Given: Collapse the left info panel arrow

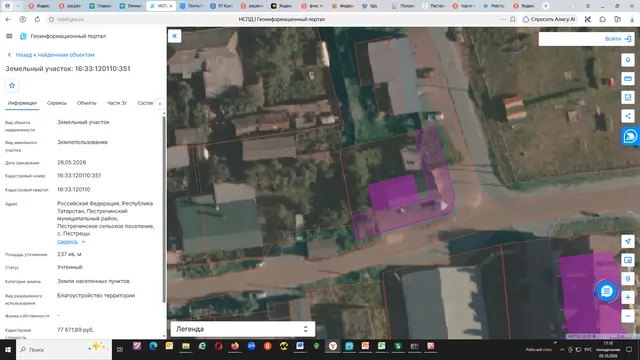Looking at the screenshot, I should click(175, 36).
